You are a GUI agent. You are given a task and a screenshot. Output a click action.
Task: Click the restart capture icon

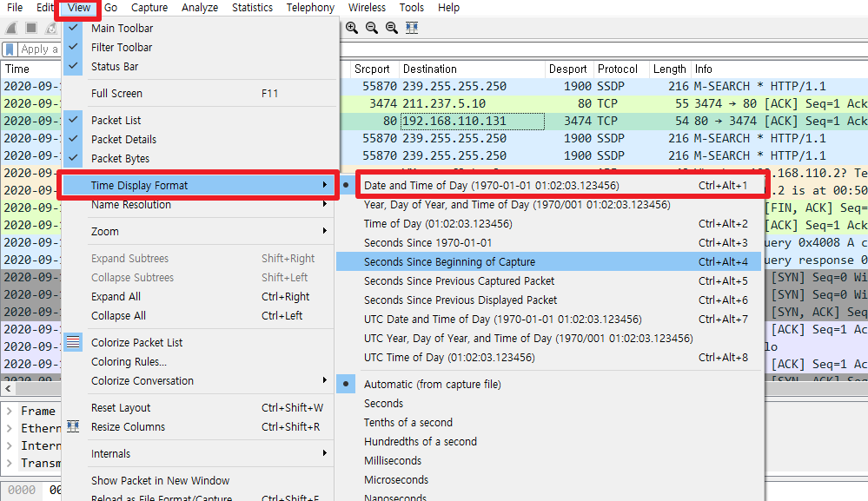pos(50,28)
